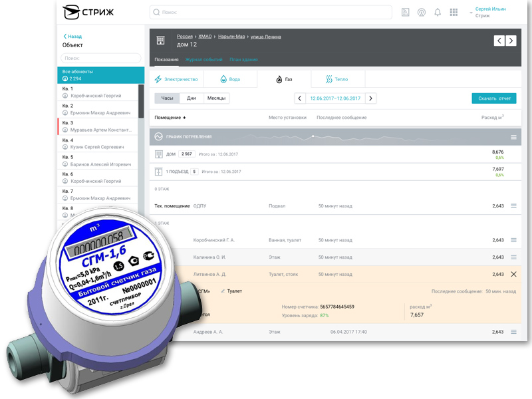Image resolution: width=532 pixels, height=399 pixels.
Task: Switch to Показания tab
Action: click(167, 59)
